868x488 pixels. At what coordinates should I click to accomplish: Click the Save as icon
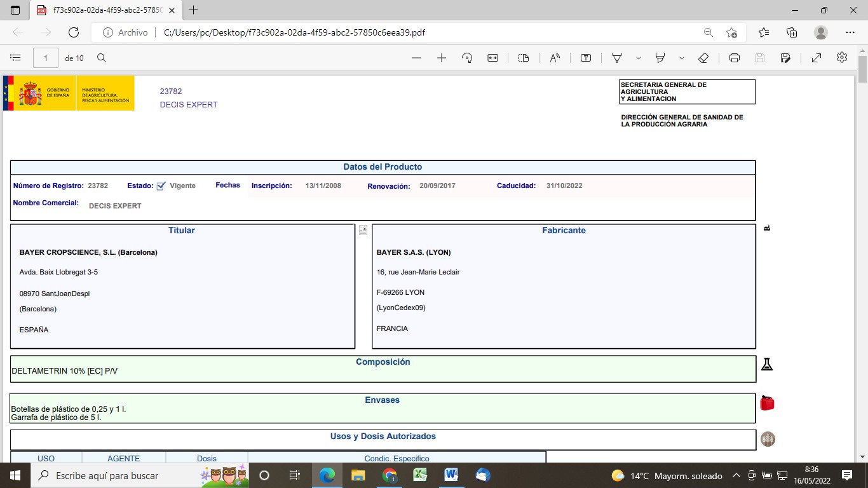coord(785,58)
